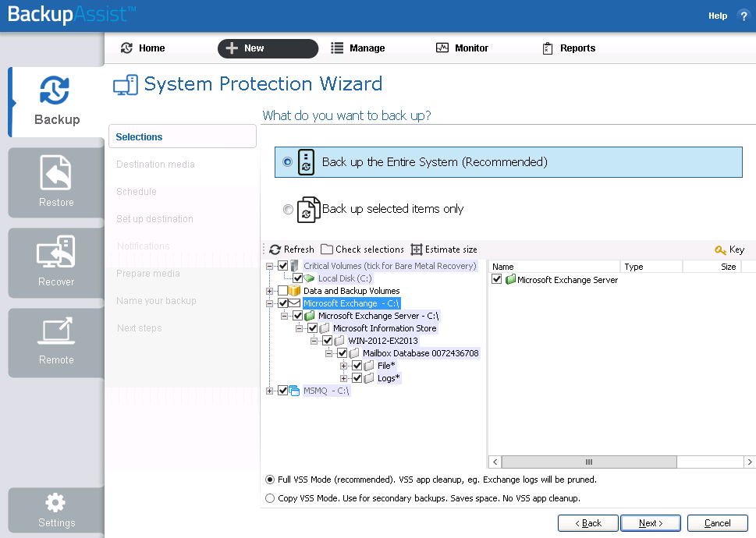Sort by the Name column header
The height and width of the screenshot is (538, 756).
pyautogui.click(x=555, y=267)
